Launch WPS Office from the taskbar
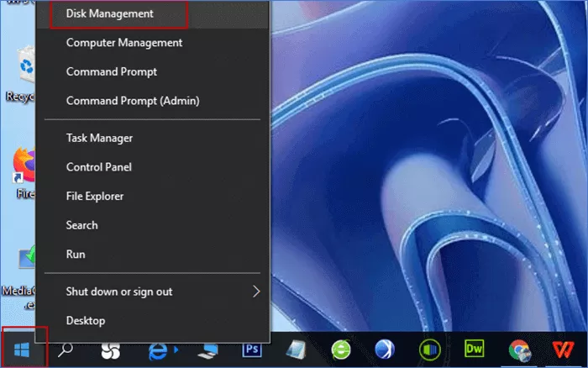 [563, 350]
